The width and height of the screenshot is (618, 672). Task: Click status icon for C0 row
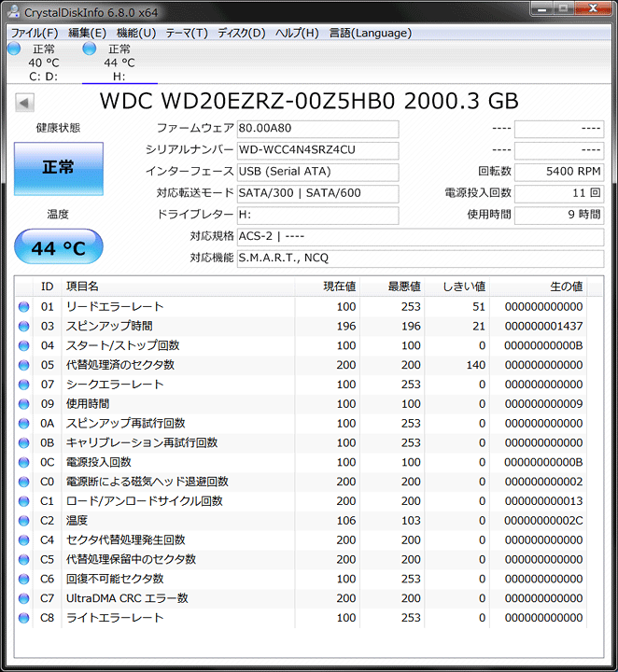tap(24, 482)
